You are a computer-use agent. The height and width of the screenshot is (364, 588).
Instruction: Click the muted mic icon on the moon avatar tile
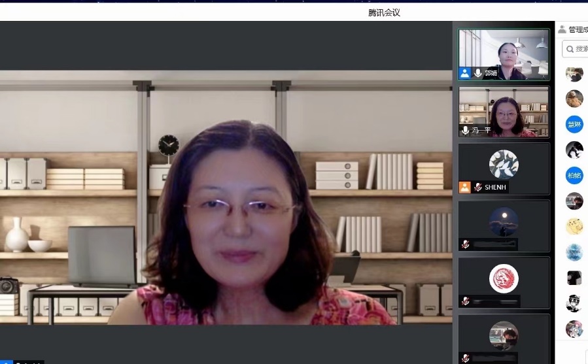tap(465, 244)
